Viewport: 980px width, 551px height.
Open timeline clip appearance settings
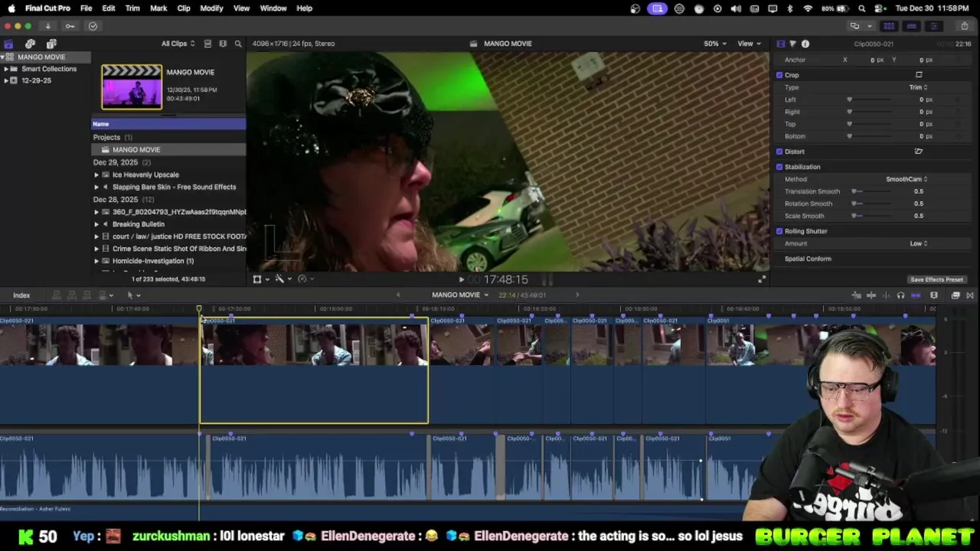pos(934,295)
